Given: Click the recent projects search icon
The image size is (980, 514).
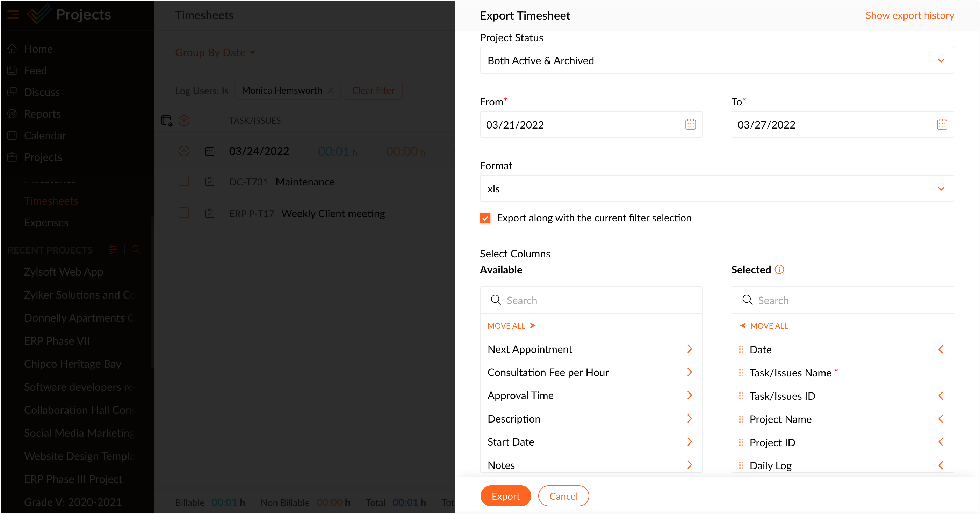Looking at the screenshot, I should click(136, 249).
